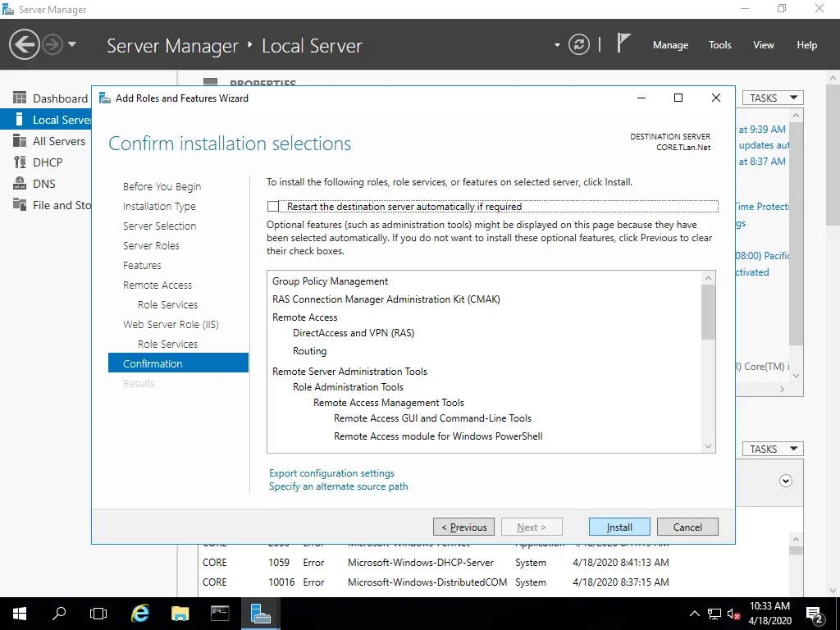
Task: Click the Cancel button in wizard
Action: tap(687, 527)
